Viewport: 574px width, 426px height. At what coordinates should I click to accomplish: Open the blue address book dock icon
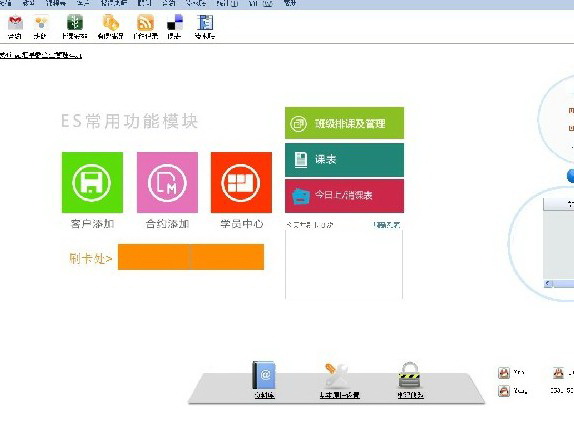tap(264, 375)
